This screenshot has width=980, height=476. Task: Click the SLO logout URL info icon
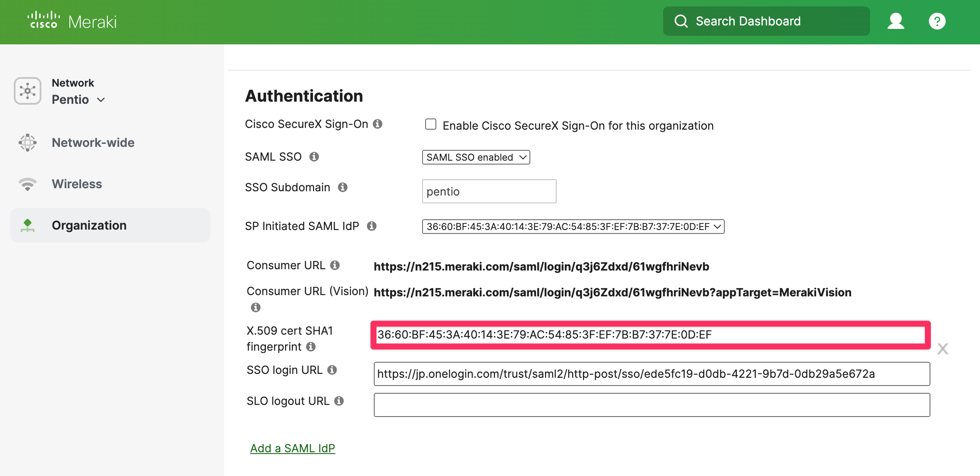click(339, 401)
